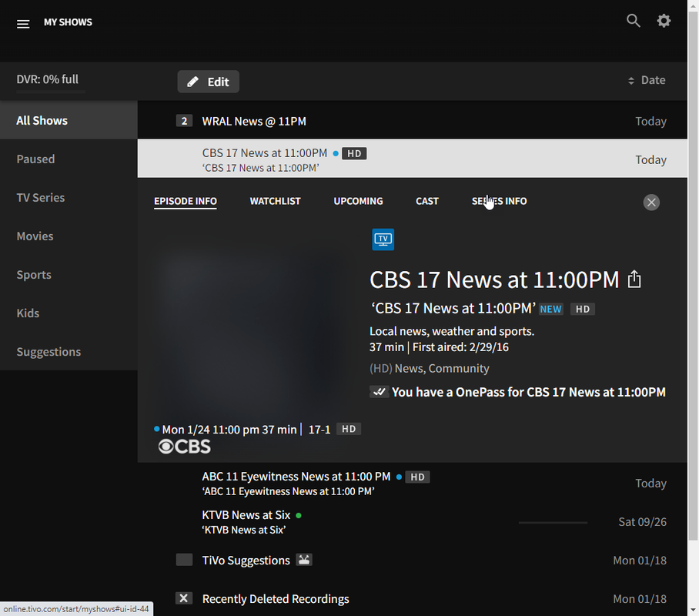Click the blue Watch on TV icon
The width and height of the screenshot is (699, 616).
point(383,239)
